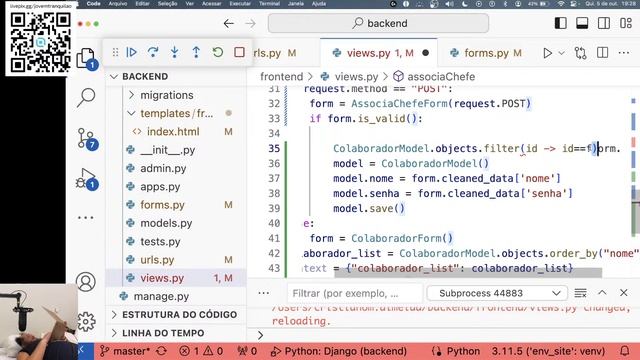
Task: Click the debug console filter field
Action: (355, 293)
